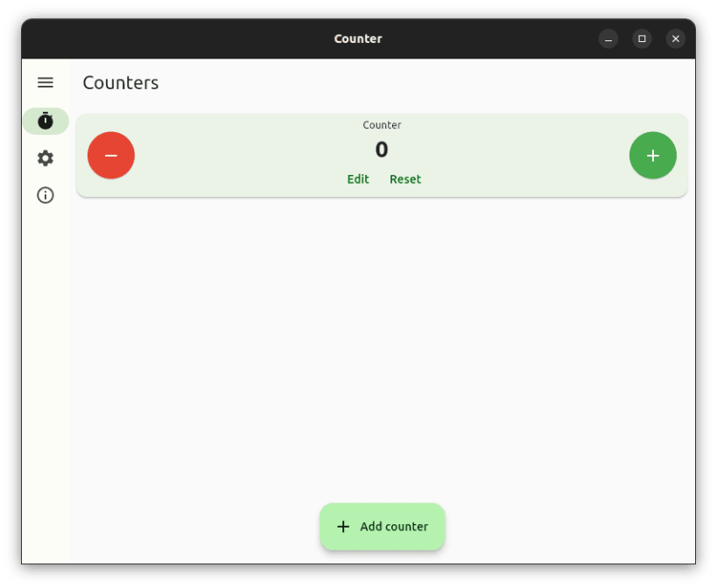717x588 pixels.
Task: Click the Counter title bar text
Action: [358, 38]
